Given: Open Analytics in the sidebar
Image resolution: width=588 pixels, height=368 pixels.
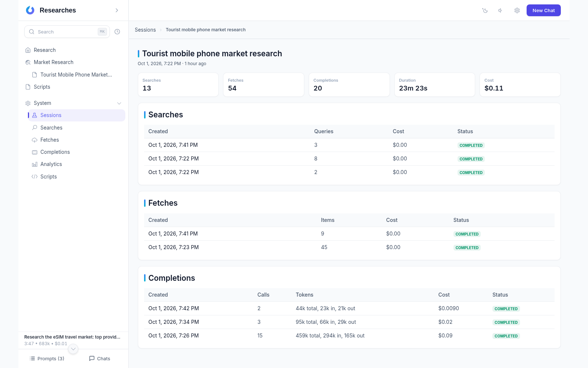Looking at the screenshot, I should click(76, 164).
